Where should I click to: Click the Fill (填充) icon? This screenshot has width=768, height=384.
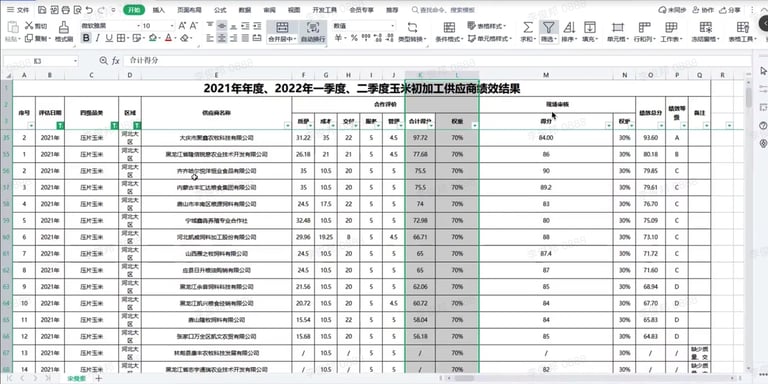coord(590,27)
